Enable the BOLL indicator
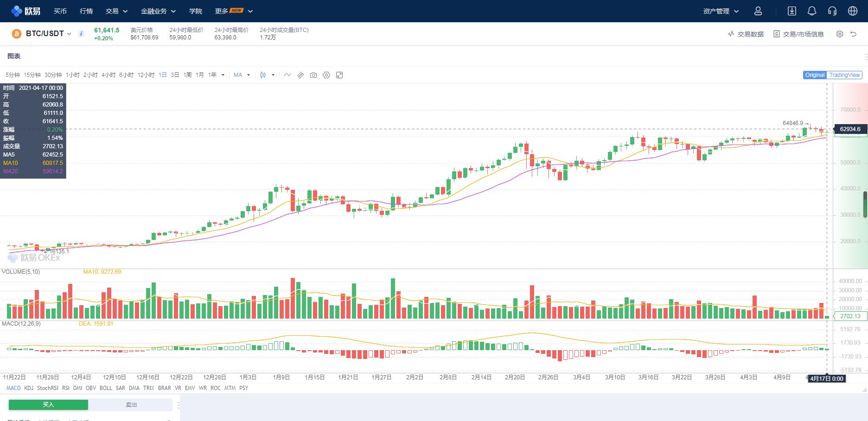 click(106, 388)
